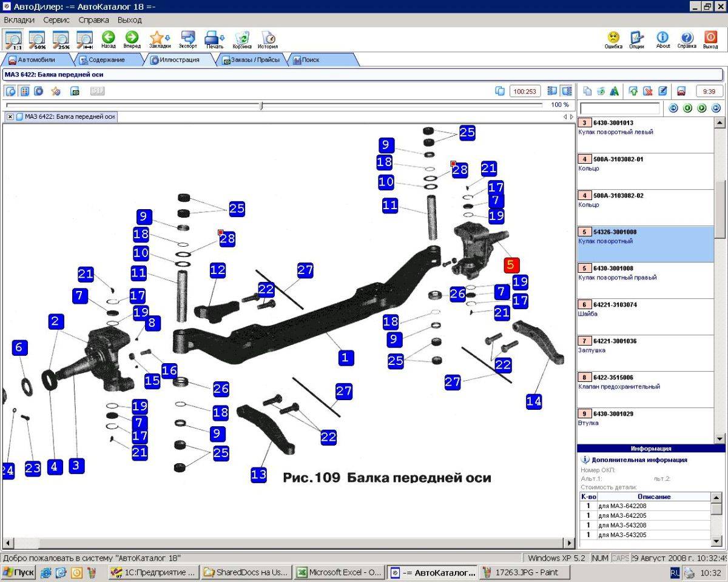Screen dimensions: 728x582
Task: Toggle the callout grid display button
Action: [25, 91]
